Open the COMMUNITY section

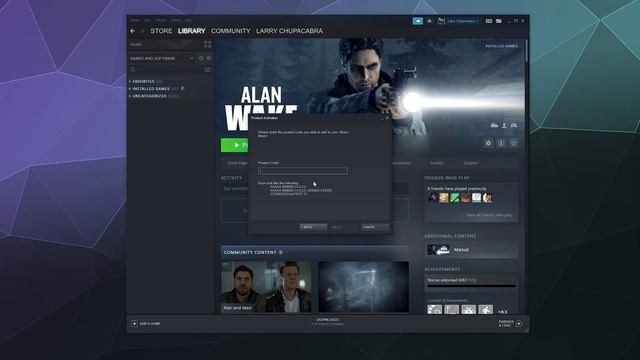click(231, 31)
